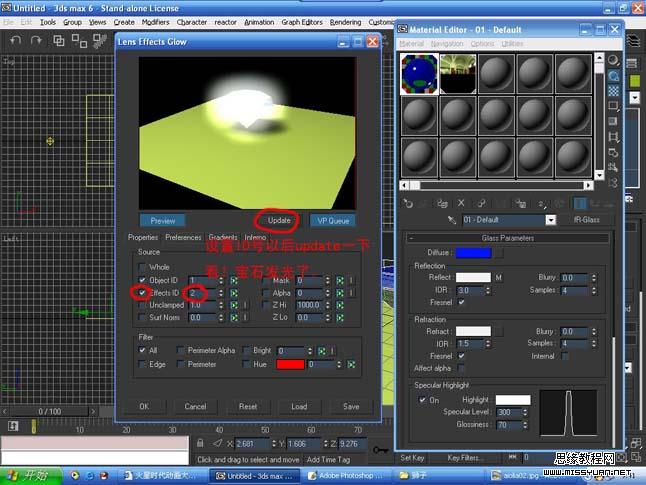646x485 pixels.
Task: Click green animate icon beside Hue value
Action: (x=351, y=365)
